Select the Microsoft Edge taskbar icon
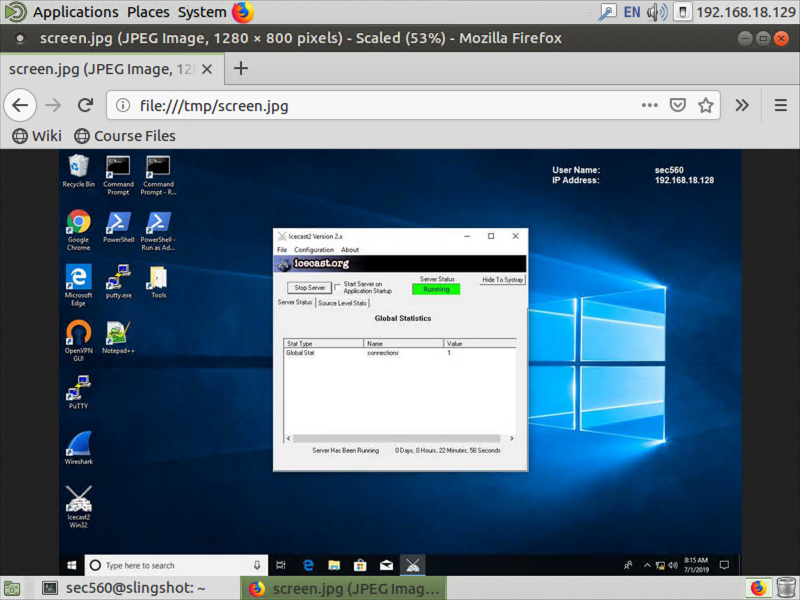 (x=307, y=564)
